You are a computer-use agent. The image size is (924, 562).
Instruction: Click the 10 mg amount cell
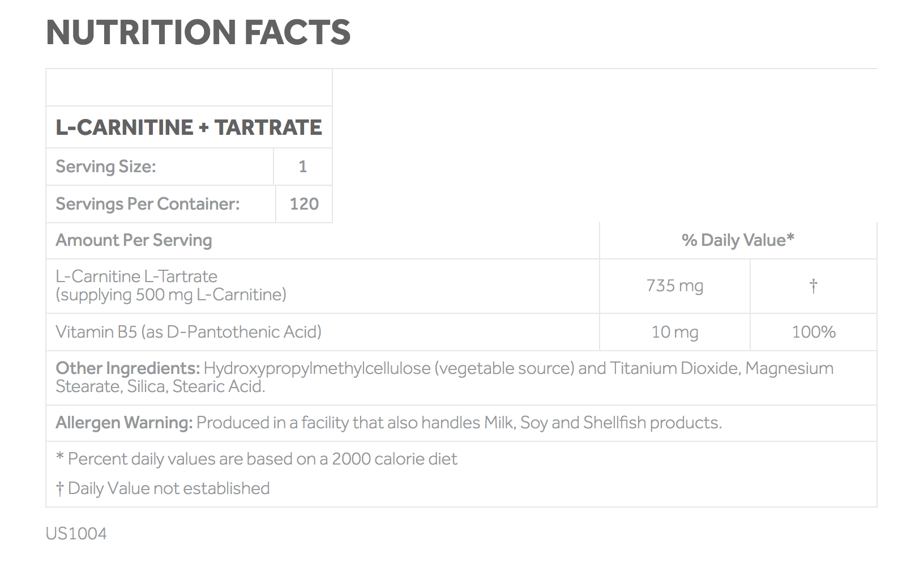(x=675, y=332)
